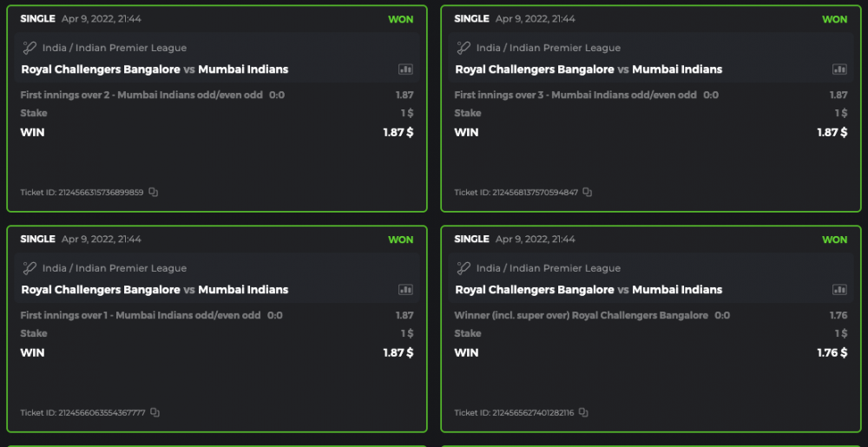Copy ticket ID of over 3 bet
This screenshot has width=868, height=447.
[588, 192]
